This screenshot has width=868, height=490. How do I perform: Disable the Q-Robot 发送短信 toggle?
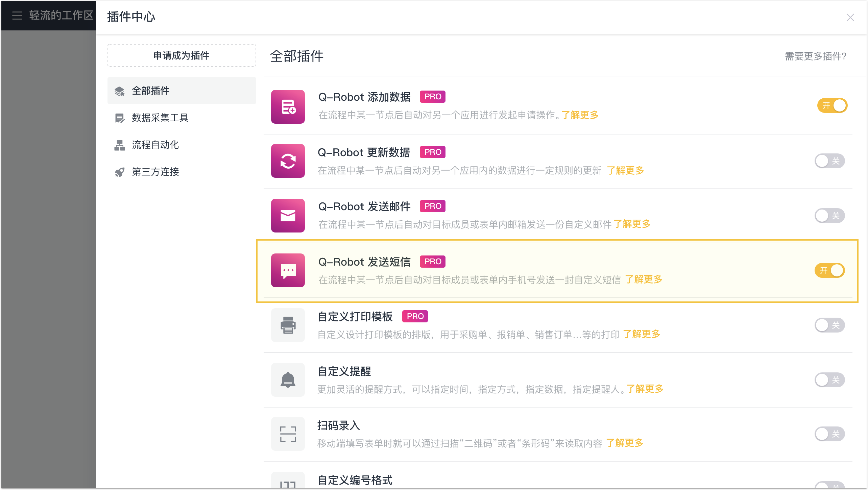tap(830, 270)
